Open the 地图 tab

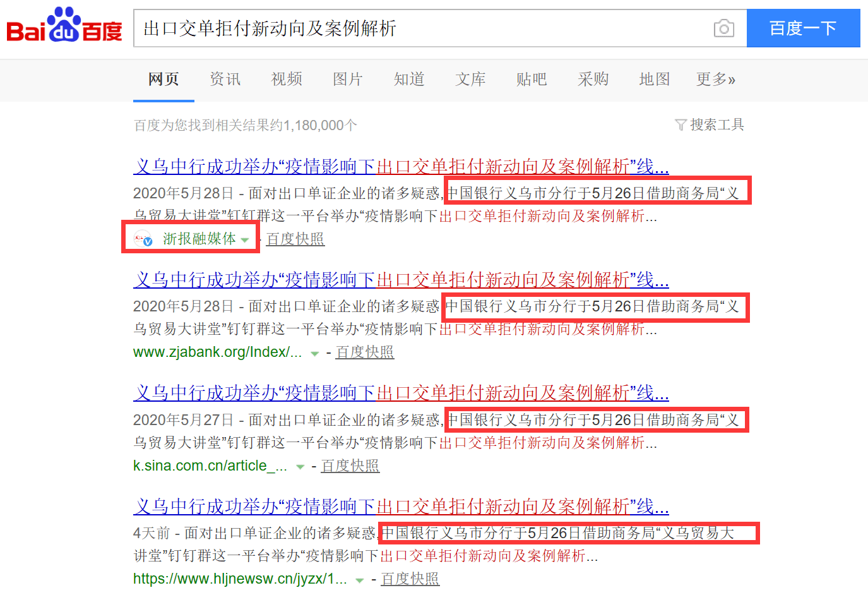655,80
